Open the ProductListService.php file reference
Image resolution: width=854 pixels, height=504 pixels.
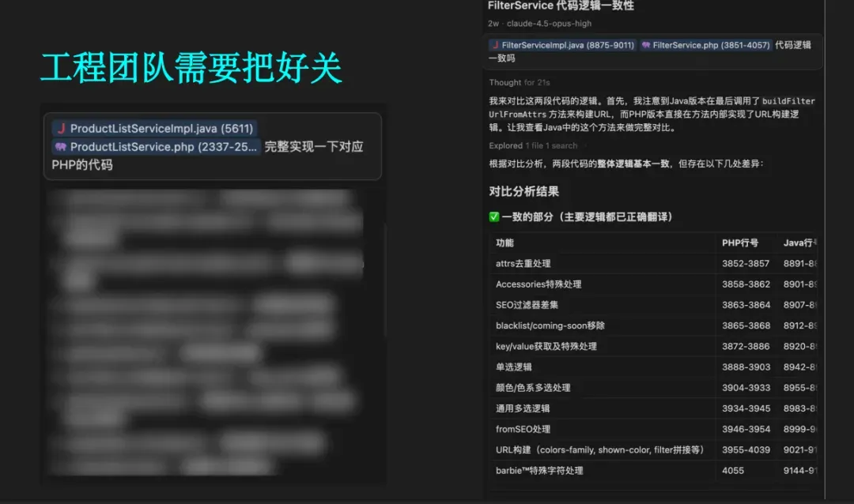click(x=164, y=147)
